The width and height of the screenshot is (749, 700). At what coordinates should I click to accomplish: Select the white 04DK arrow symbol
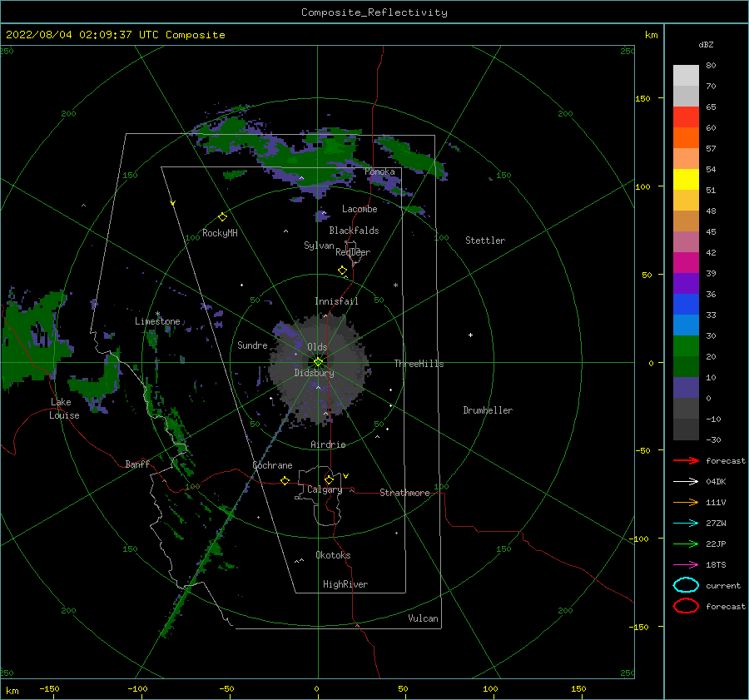tap(686, 481)
